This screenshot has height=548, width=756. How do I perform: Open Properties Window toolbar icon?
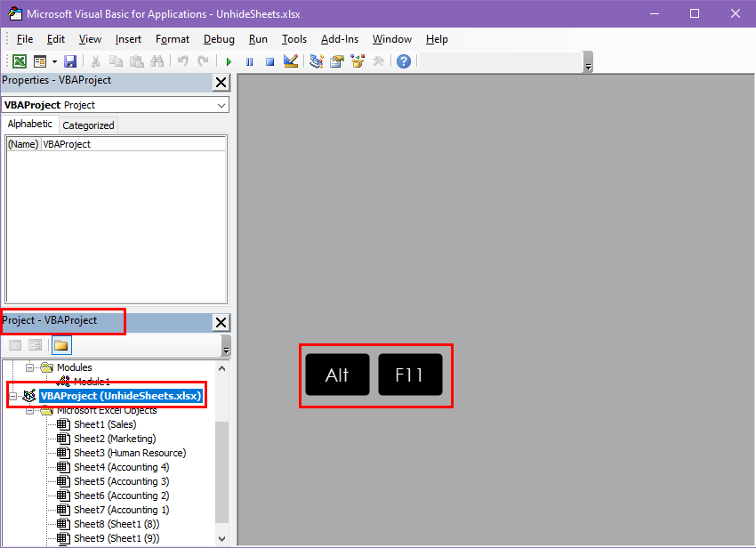pos(337,61)
